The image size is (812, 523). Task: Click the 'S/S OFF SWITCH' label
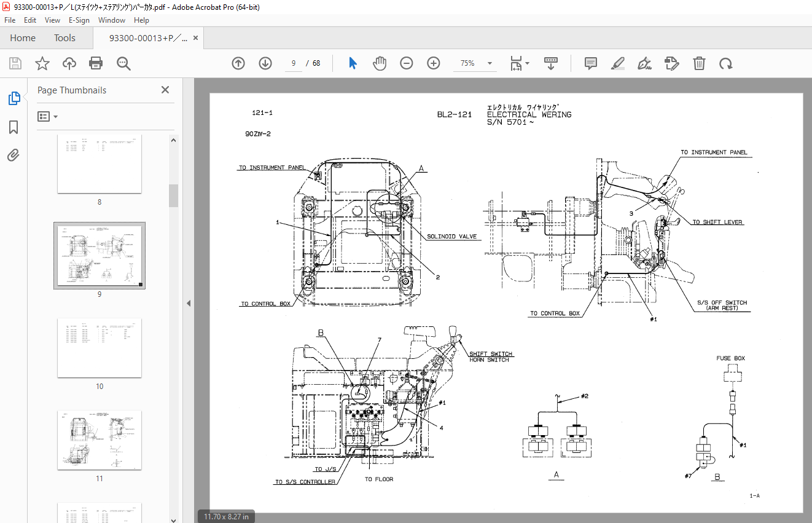[722, 302]
